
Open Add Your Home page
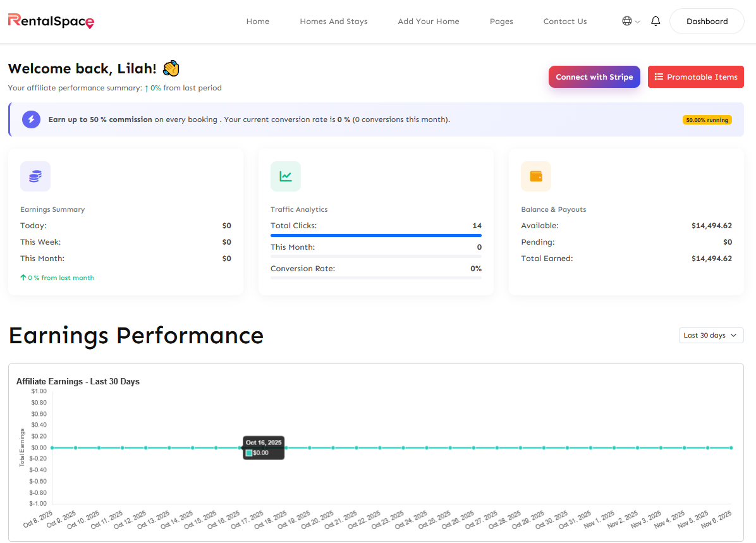pyautogui.click(x=428, y=21)
